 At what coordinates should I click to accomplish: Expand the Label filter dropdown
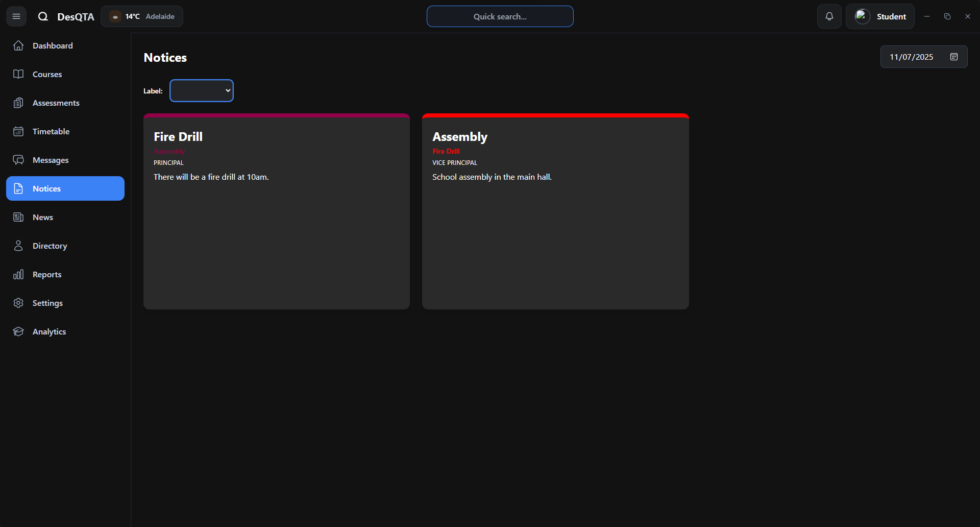point(201,90)
